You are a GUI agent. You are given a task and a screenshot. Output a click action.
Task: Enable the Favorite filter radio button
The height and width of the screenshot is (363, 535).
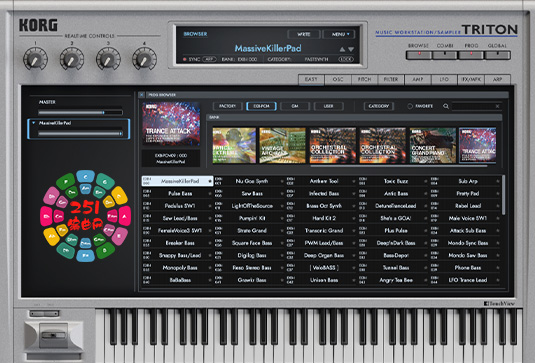click(410, 106)
